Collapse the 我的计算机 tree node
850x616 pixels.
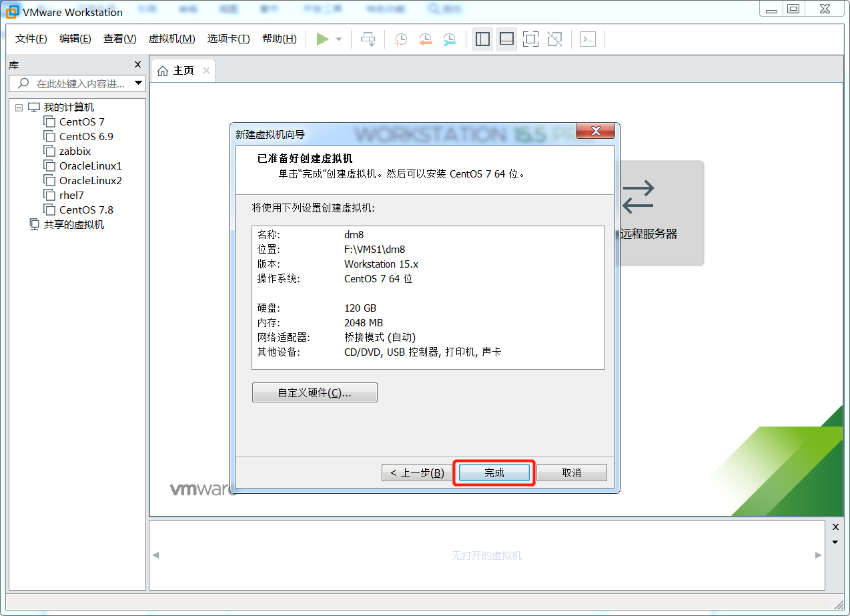click(19, 107)
